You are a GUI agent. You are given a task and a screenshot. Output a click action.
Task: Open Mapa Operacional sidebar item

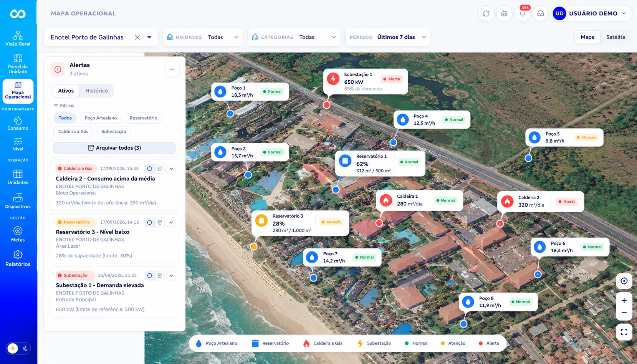[x=18, y=91]
